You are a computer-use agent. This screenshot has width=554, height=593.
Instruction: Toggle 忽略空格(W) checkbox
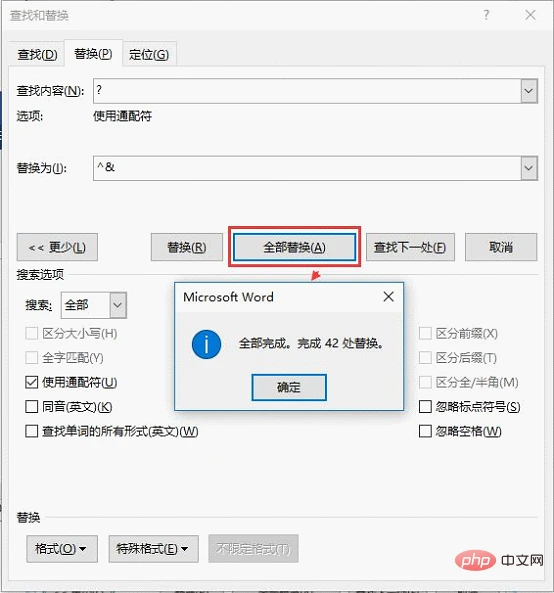coord(425,431)
